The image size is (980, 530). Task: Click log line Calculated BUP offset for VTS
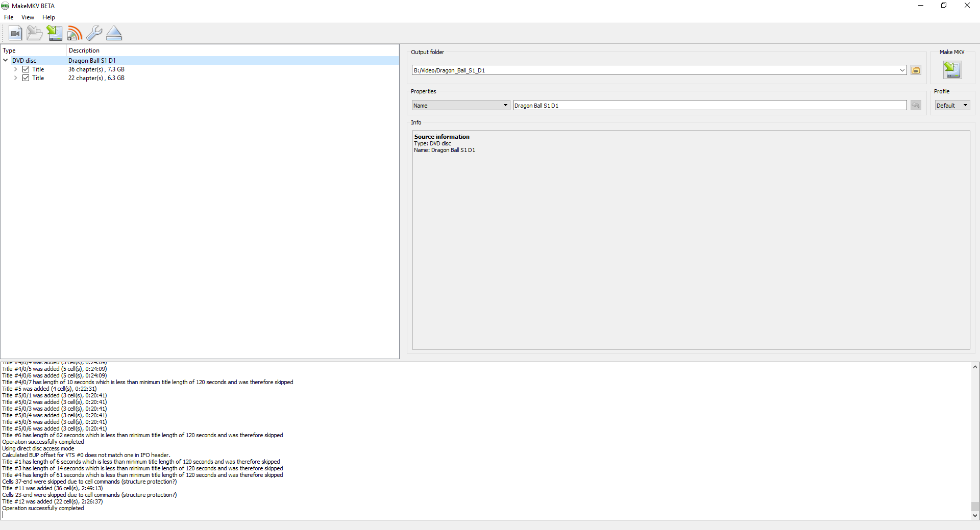(86, 455)
